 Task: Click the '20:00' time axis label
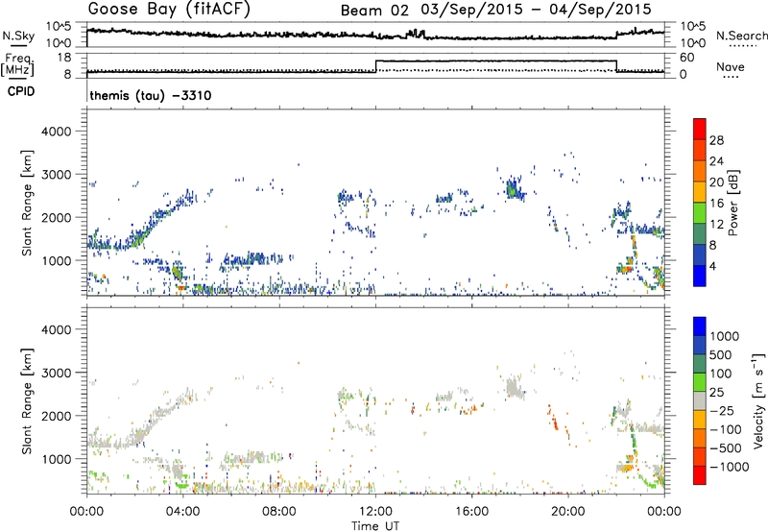coord(567,512)
